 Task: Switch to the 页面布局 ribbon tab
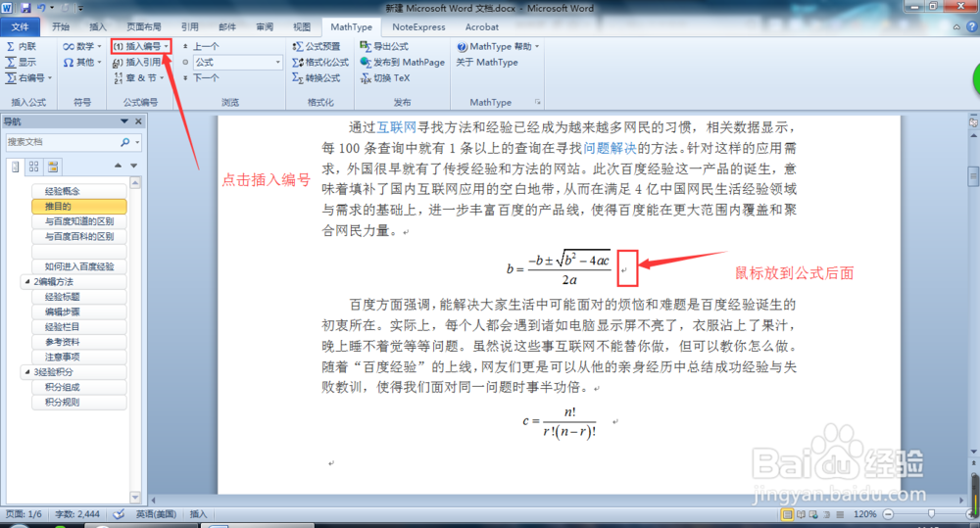[x=144, y=26]
